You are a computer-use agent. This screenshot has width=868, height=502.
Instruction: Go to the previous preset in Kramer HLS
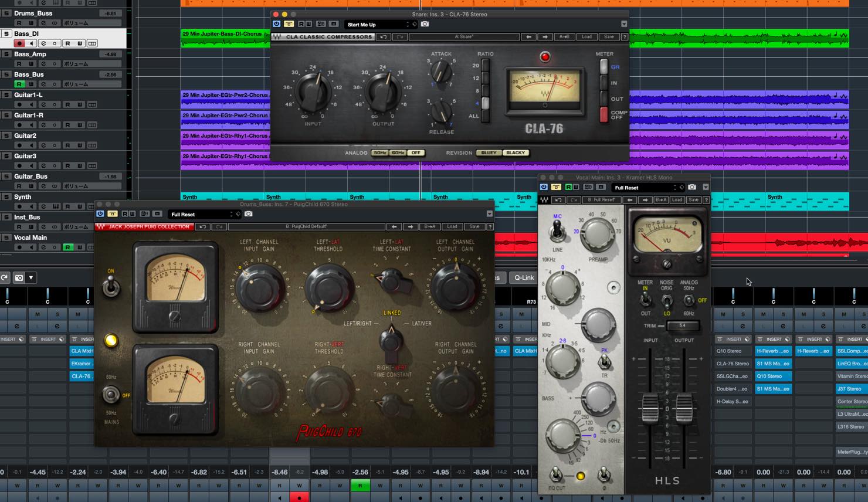point(630,200)
